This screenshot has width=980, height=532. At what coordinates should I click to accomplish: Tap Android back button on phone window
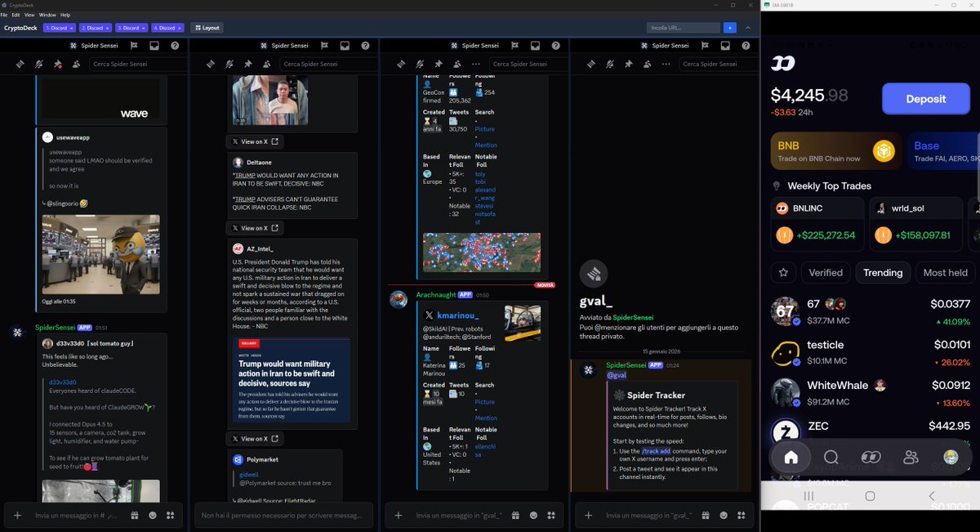[x=932, y=496]
